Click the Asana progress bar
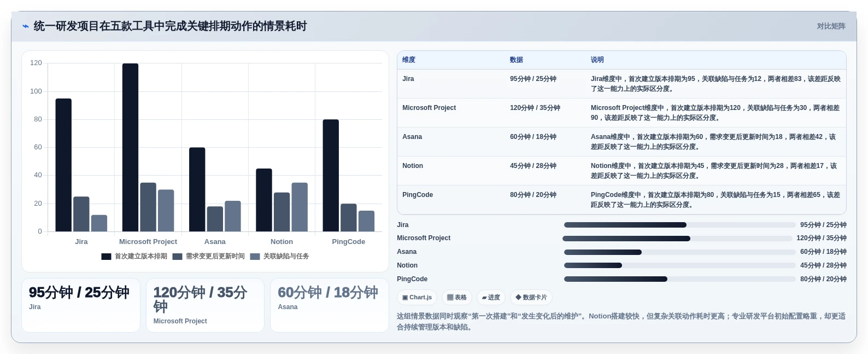 (679, 252)
